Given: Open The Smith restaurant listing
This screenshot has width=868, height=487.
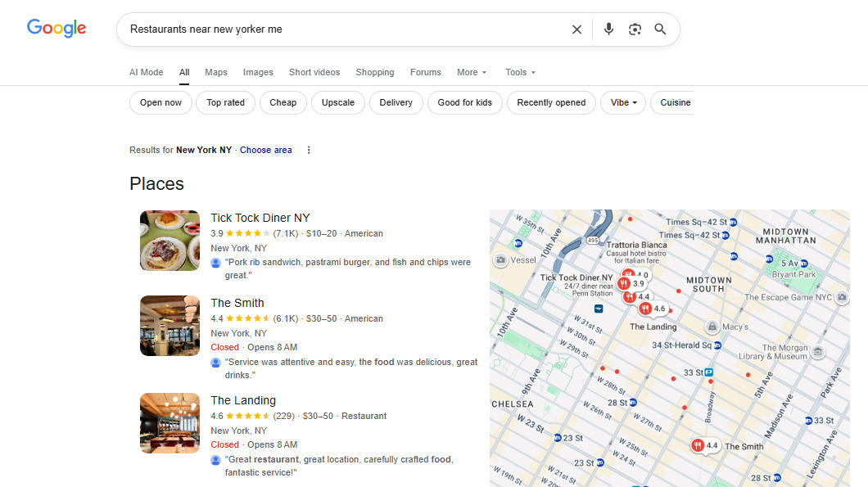Looking at the screenshot, I should (237, 303).
